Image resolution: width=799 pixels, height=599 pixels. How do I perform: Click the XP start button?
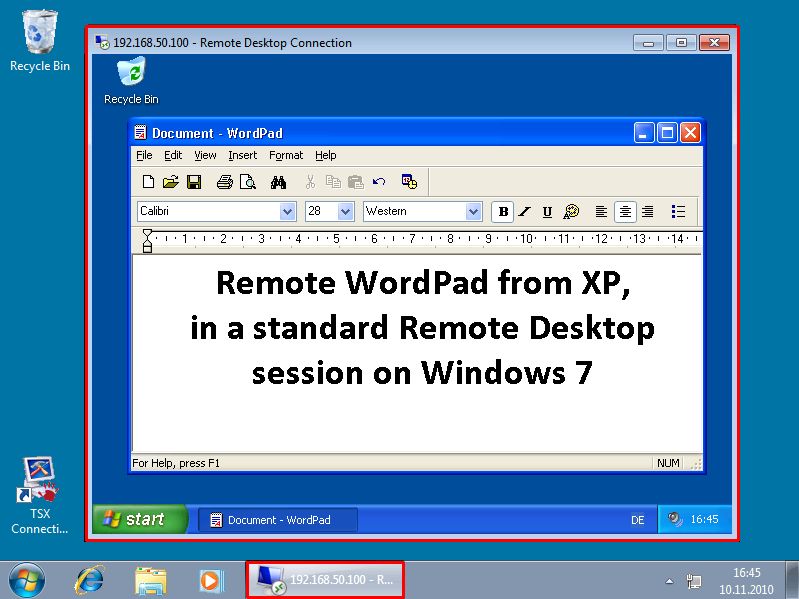(140, 519)
